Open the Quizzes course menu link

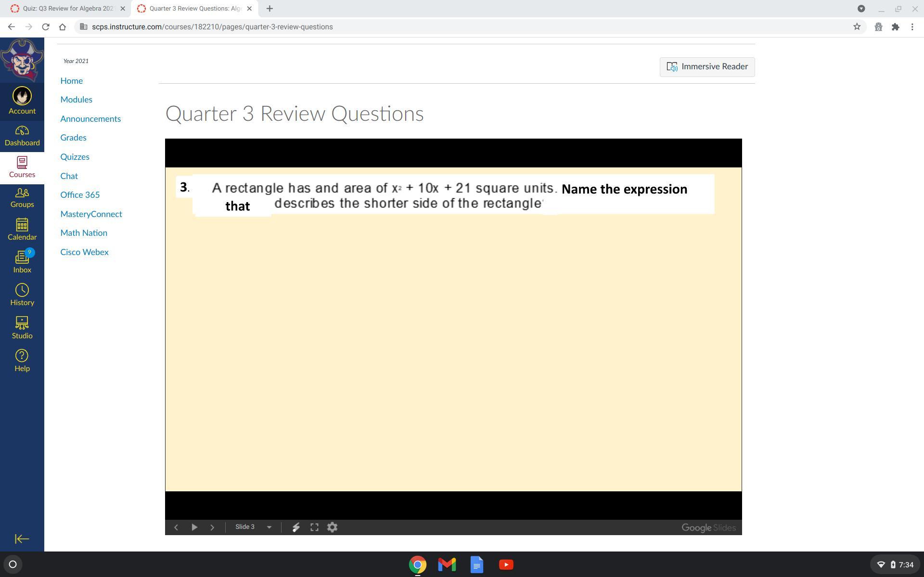click(x=75, y=157)
